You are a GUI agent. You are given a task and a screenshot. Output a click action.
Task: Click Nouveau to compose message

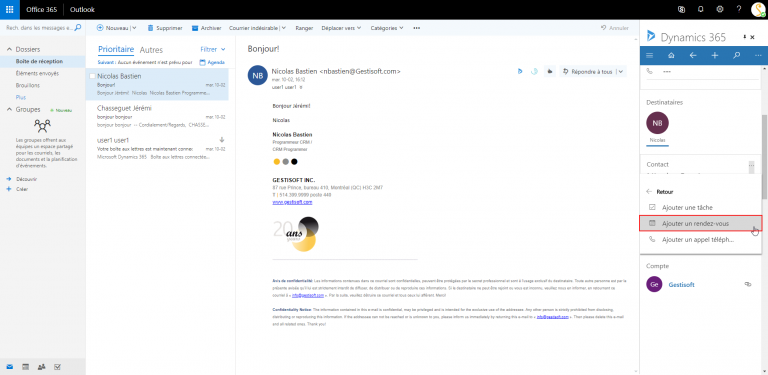(113, 28)
